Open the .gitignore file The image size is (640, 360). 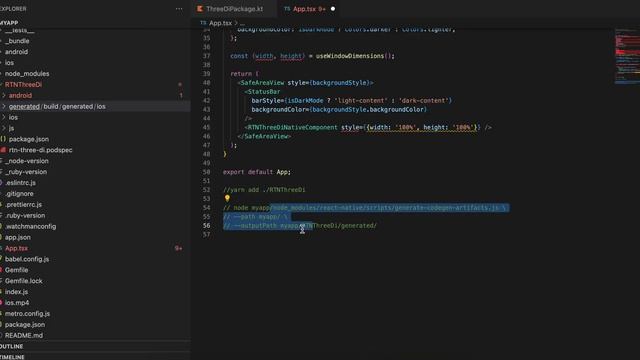point(20,193)
